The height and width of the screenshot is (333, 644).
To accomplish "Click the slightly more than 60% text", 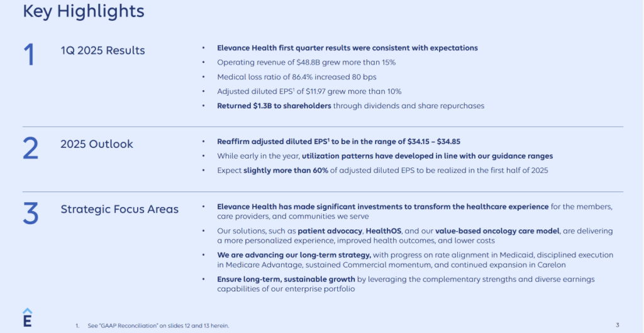I will 286,170.
